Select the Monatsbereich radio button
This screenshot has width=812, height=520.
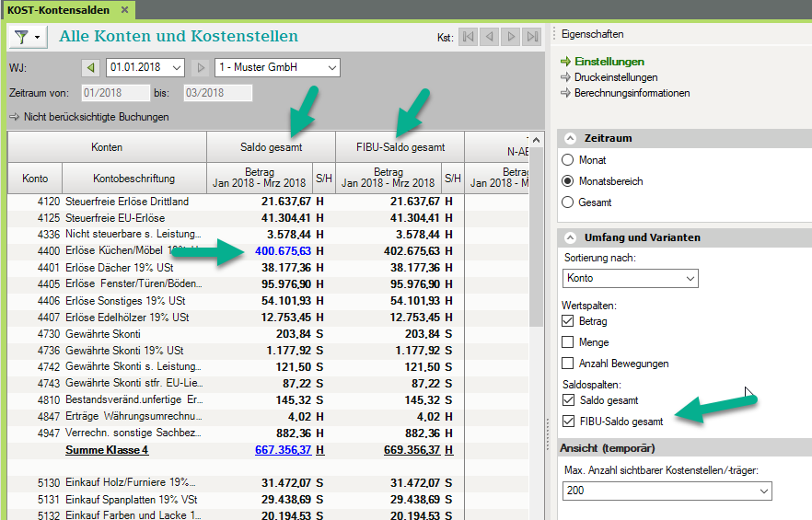567,181
